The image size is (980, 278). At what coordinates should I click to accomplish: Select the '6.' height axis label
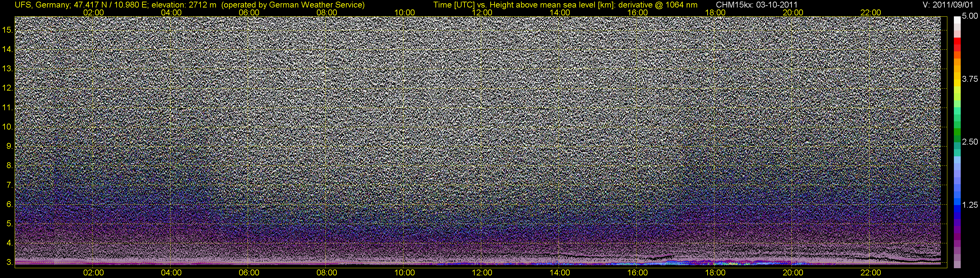9,205
